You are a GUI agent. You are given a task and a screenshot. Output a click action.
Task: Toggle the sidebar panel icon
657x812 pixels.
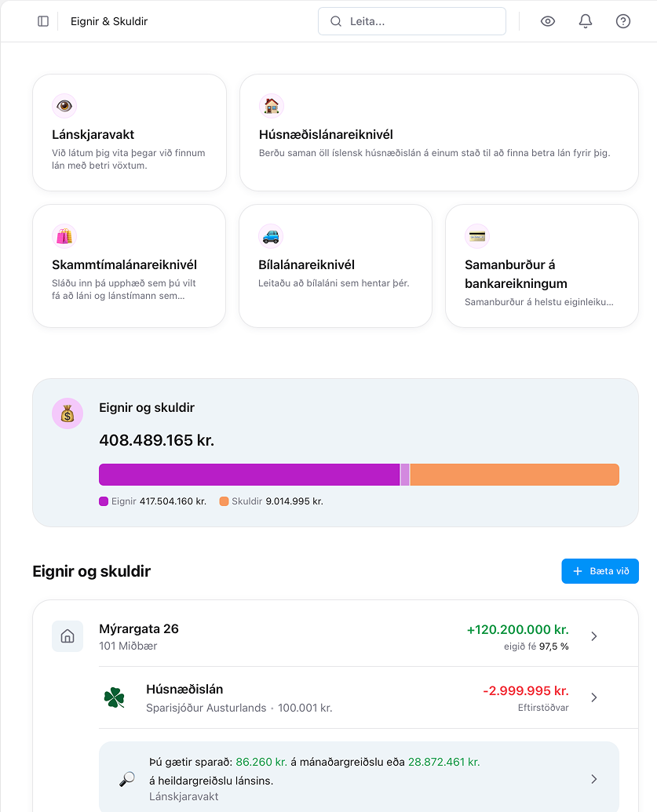(43, 21)
